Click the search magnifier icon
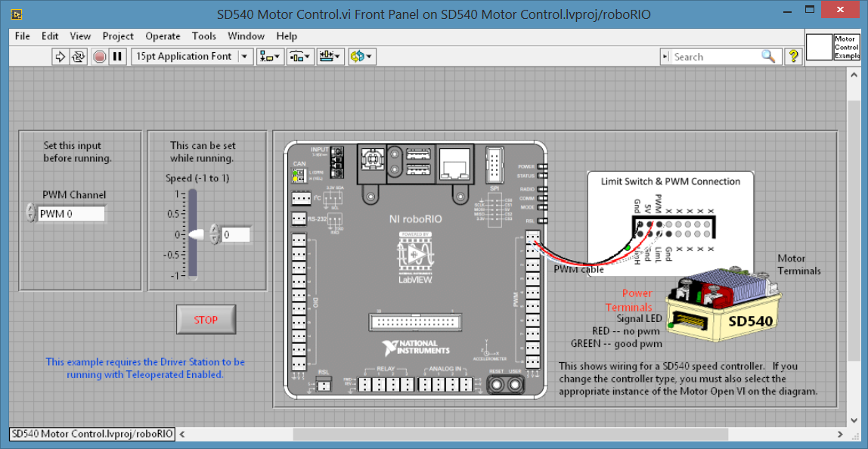This screenshot has height=449, width=868. 770,56
